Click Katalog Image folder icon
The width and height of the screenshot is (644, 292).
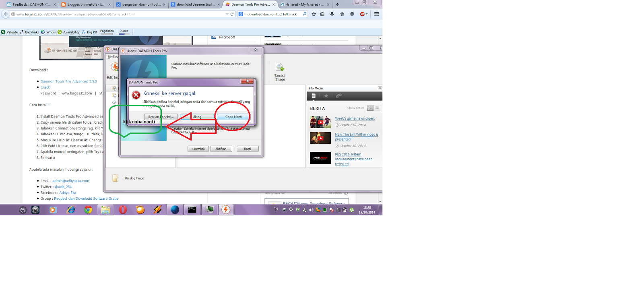115,178
